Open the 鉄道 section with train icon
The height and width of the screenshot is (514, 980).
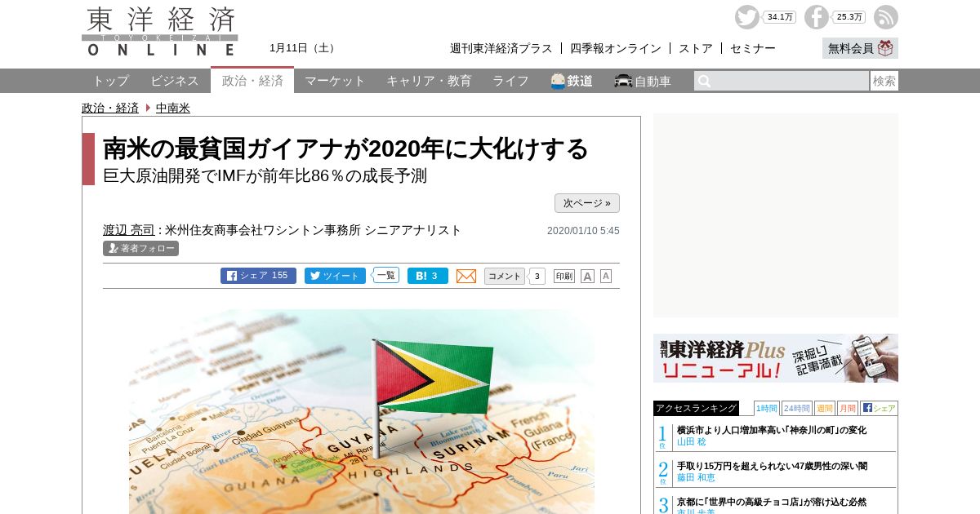572,81
